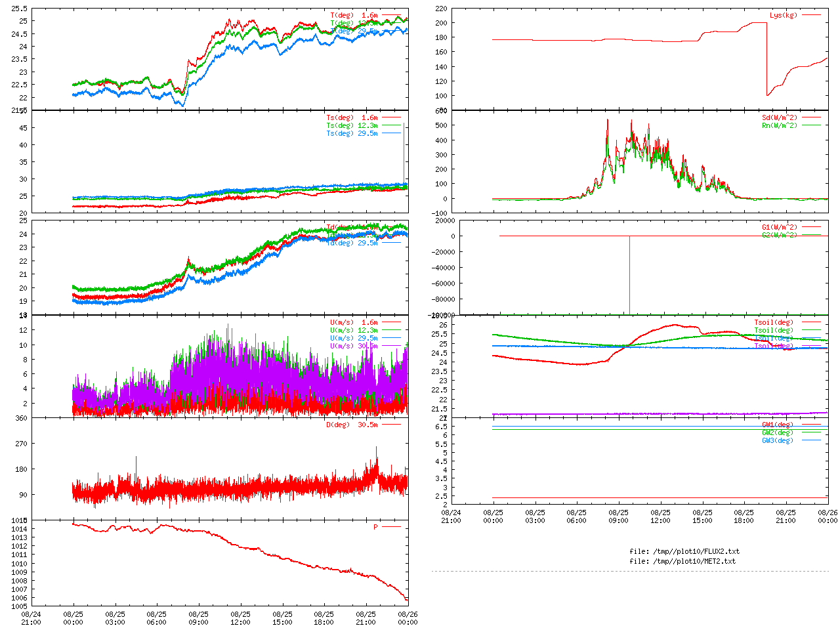Select the U(m/s) 12.3m legend label
This screenshot has height=630, width=840.
(x=354, y=331)
